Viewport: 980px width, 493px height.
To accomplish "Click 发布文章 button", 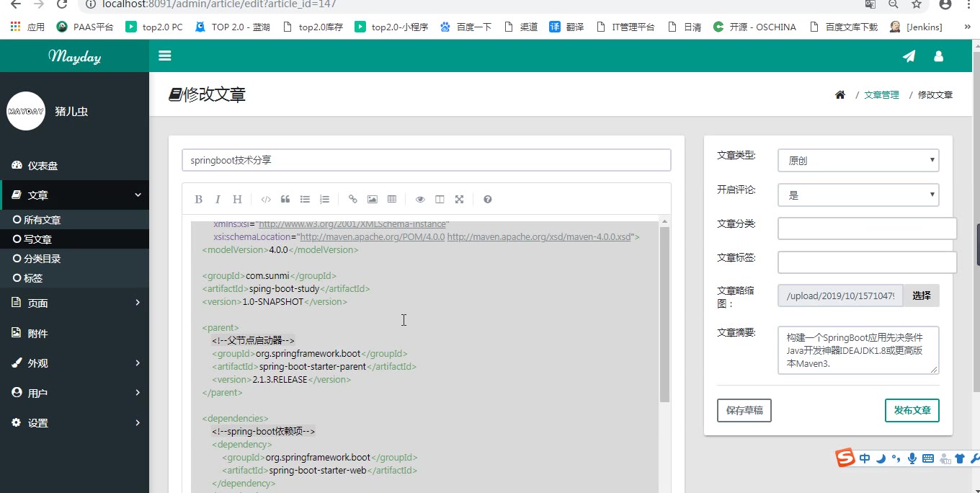I will [912, 410].
